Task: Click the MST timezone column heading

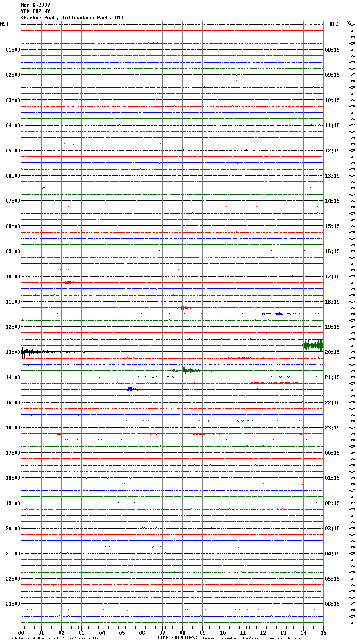Action: tap(4, 24)
